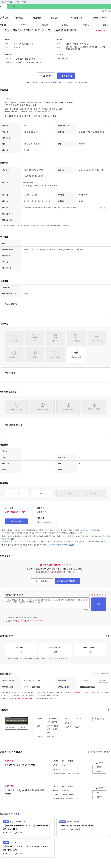This screenshot has height=868, width=111.
Task: Switch to the 기업 tab at top
Action: [14, 6]
